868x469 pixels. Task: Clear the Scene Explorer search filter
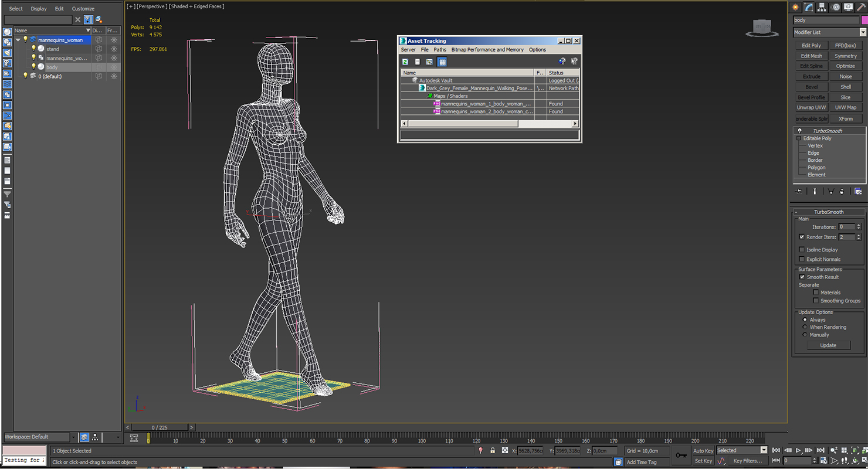[x=77, y=19]
